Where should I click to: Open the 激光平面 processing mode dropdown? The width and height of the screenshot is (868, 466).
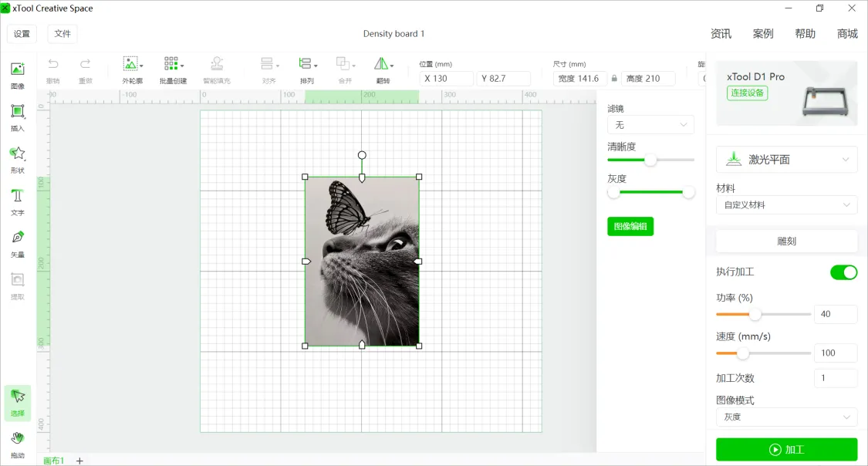787,160
